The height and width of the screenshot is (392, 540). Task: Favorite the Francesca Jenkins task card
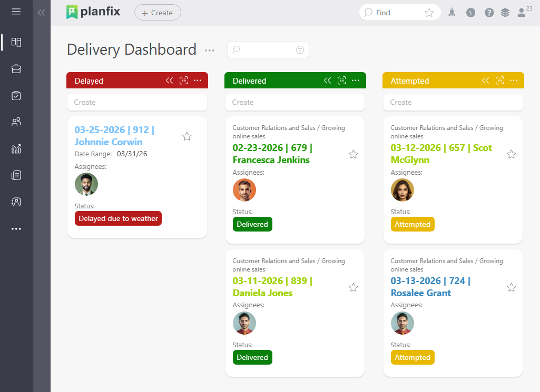353,154
